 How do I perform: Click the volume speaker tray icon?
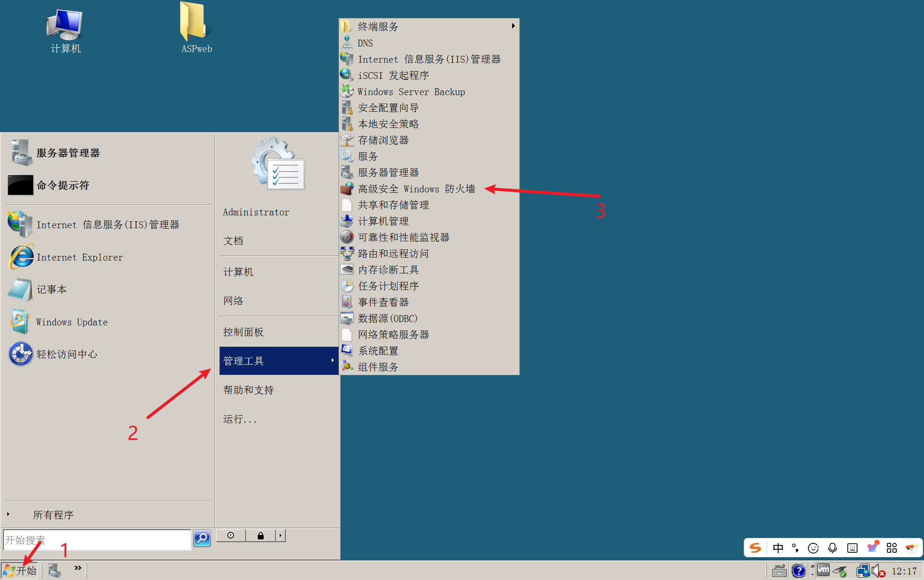point(876,571)
